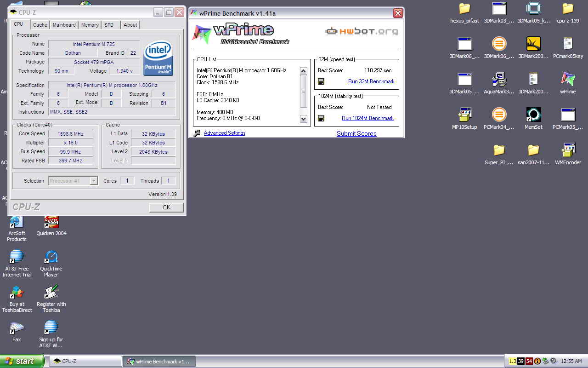Image resolution: width=588 pixels, height=368 pixels.
Task: Click the hwbot.org logo in wPrime
Action: click(362, 31)
